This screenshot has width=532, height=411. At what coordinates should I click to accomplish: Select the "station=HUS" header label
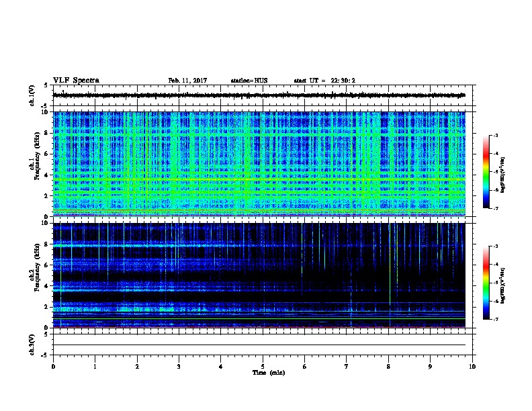tap(249, 81)
